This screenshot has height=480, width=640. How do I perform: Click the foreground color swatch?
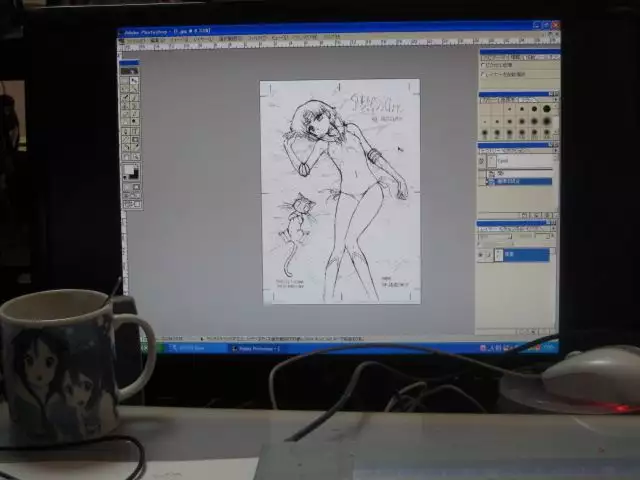(x=128, y=170)
